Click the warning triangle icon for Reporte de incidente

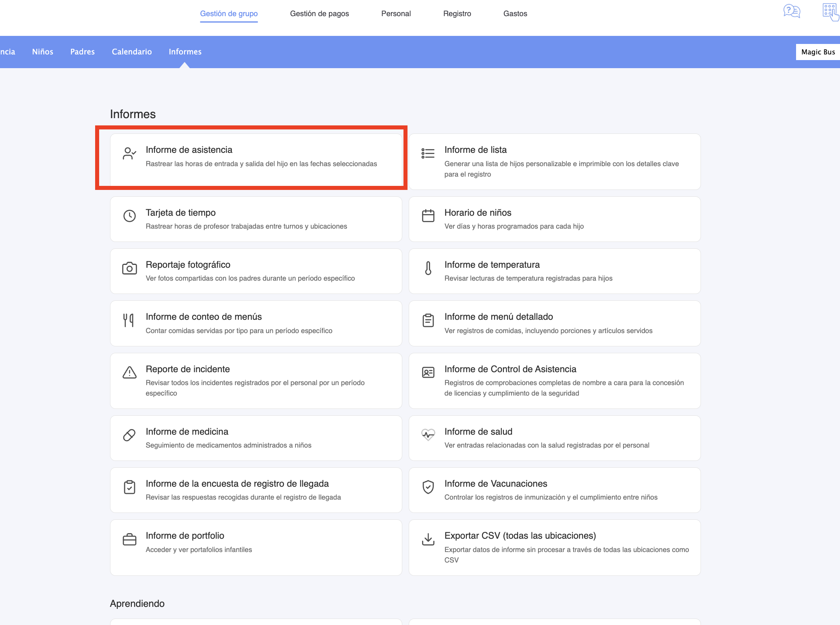tap(129, 373)
